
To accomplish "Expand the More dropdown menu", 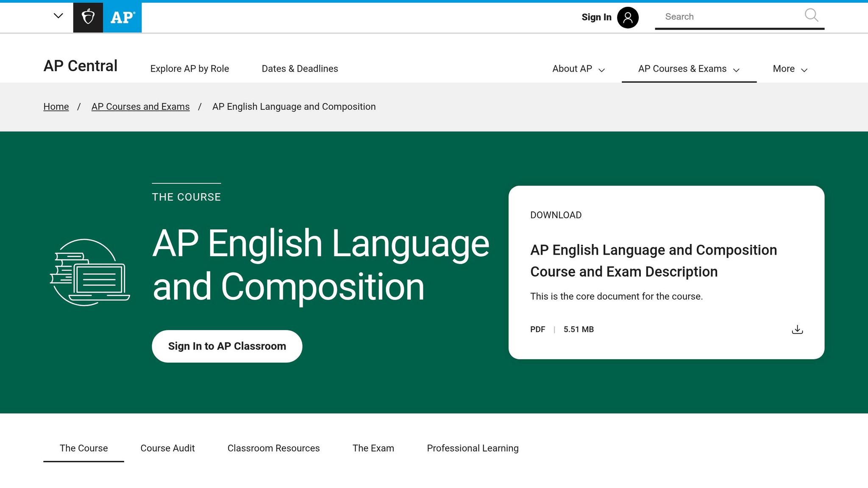I will pos(790,69).
